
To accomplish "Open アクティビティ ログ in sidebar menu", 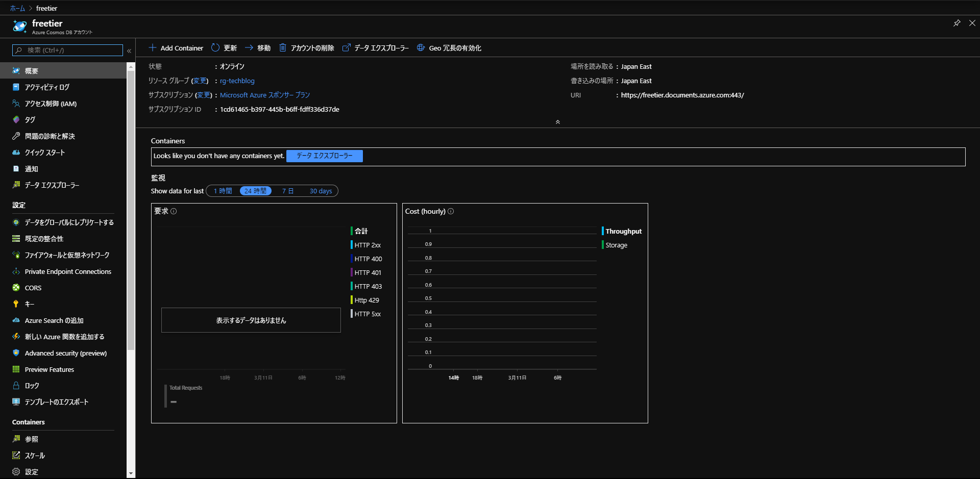I will pyautogui.click(x=47, y=87).
